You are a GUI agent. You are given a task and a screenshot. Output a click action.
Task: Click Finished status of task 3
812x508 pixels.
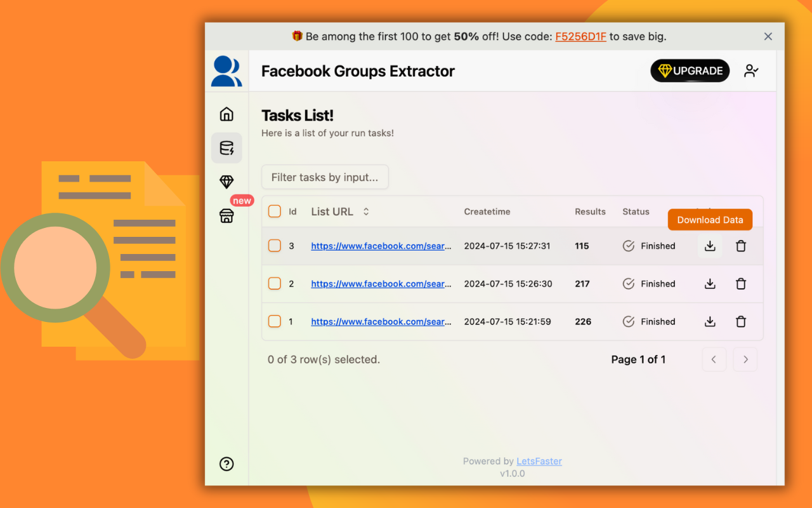649,246
